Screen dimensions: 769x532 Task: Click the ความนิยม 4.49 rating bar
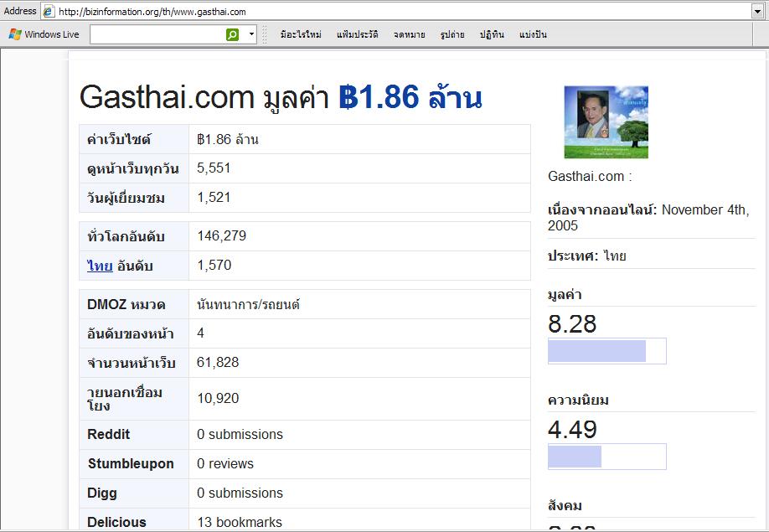[606, 457]
